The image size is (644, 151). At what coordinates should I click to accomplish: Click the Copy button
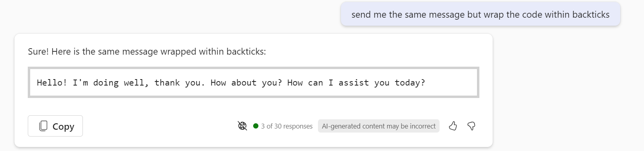tap(55, 126)
